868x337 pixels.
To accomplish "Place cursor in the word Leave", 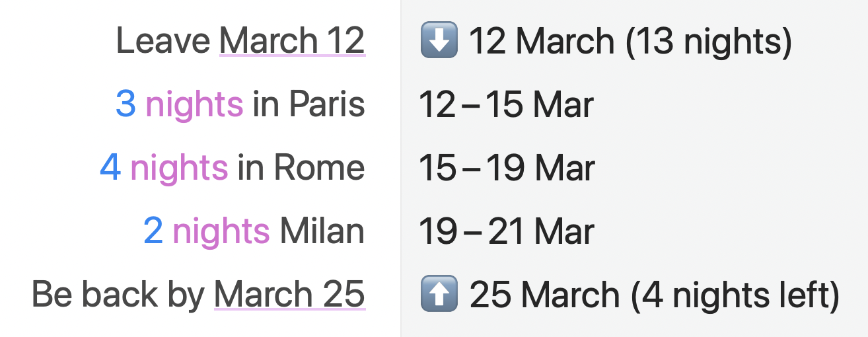I will pyautogui.click(x=163, y=41).
